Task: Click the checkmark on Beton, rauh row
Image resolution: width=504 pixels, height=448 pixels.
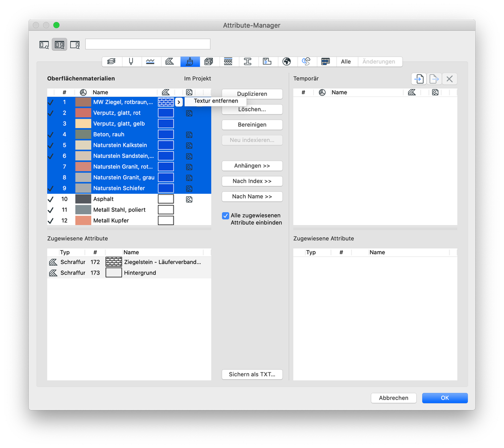Action: coord(50,135)
